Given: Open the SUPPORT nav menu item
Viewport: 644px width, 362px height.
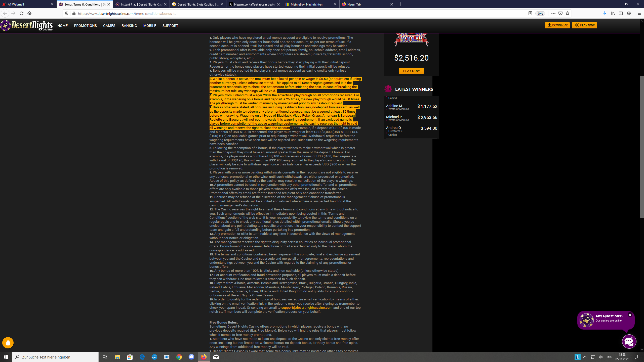Looking at the screenshot, I should 170,26.
